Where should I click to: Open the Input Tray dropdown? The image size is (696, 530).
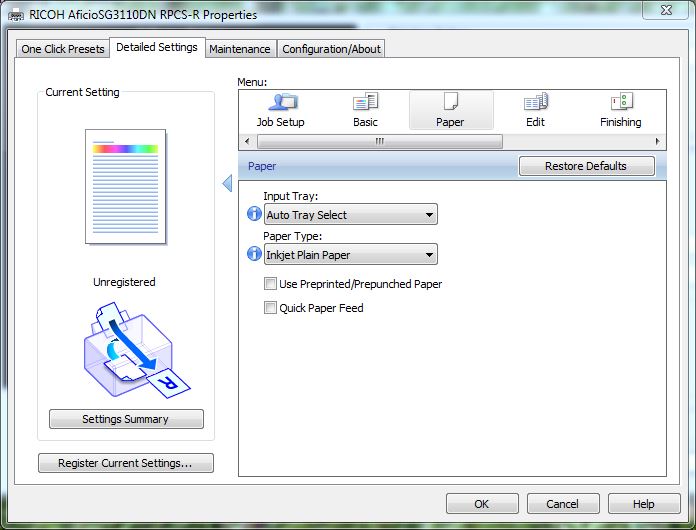click(x=351, y=214)
